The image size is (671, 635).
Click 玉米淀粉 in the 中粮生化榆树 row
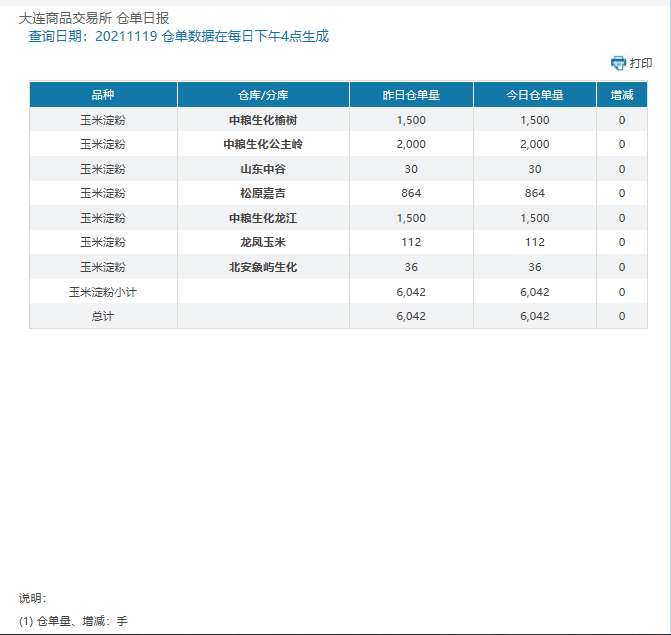pyautogui.click(x=103, y=120)
